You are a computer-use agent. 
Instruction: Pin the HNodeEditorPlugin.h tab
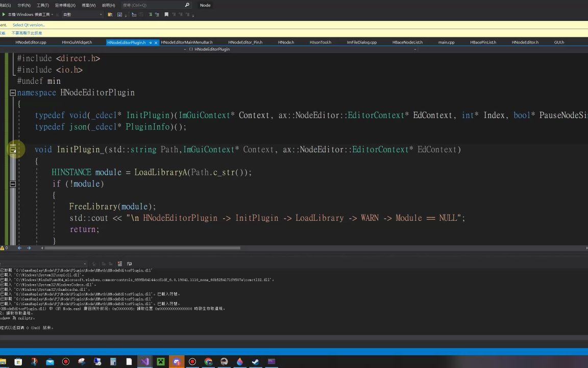point(151,42)
